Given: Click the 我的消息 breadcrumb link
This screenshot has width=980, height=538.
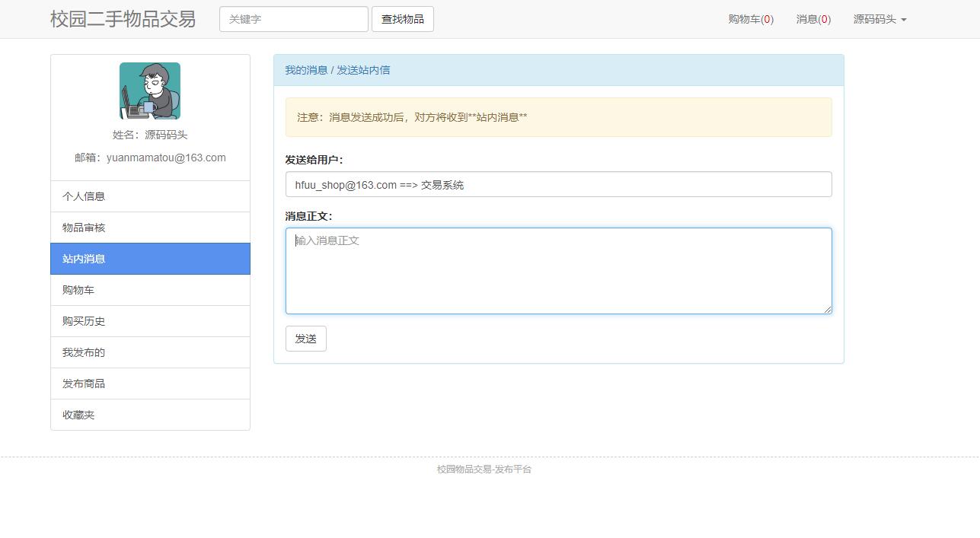Looking at the screenshot, I should tap(306, 70).
